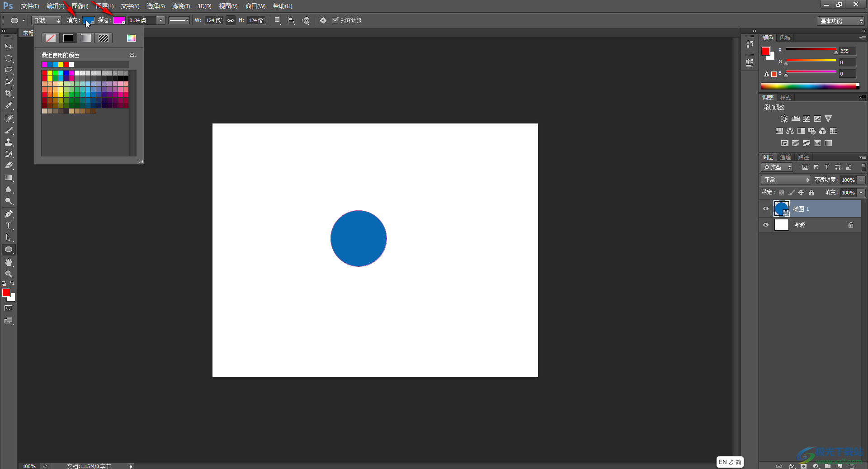Select the Move tool

(x=9, y=47)
